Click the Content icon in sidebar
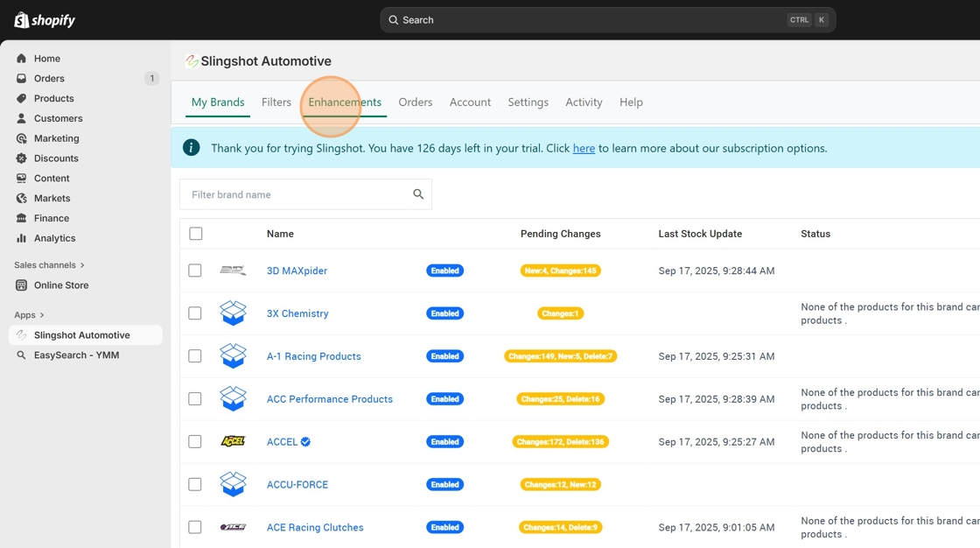Image resolution: width=980 pixels, height=548 pixels. pyautogui.click(x=21, y=179)
